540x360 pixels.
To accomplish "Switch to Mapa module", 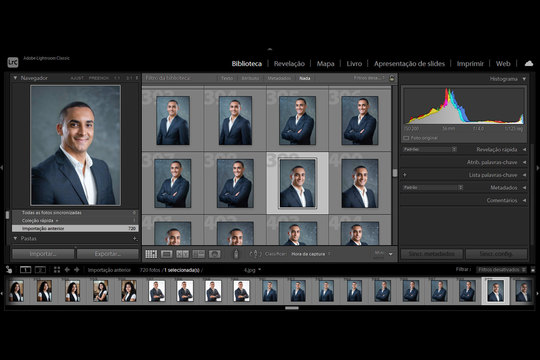I will click(325, 64).
